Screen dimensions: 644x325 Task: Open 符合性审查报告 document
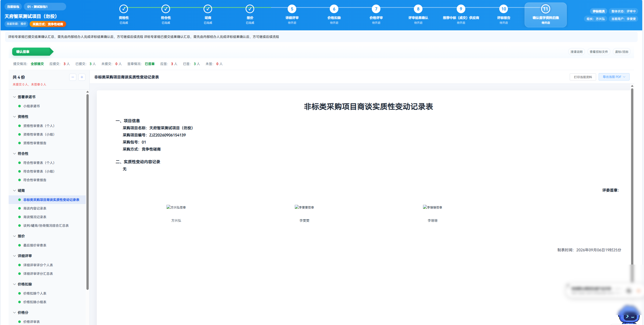pyautogui.click(x=35, y=180)
